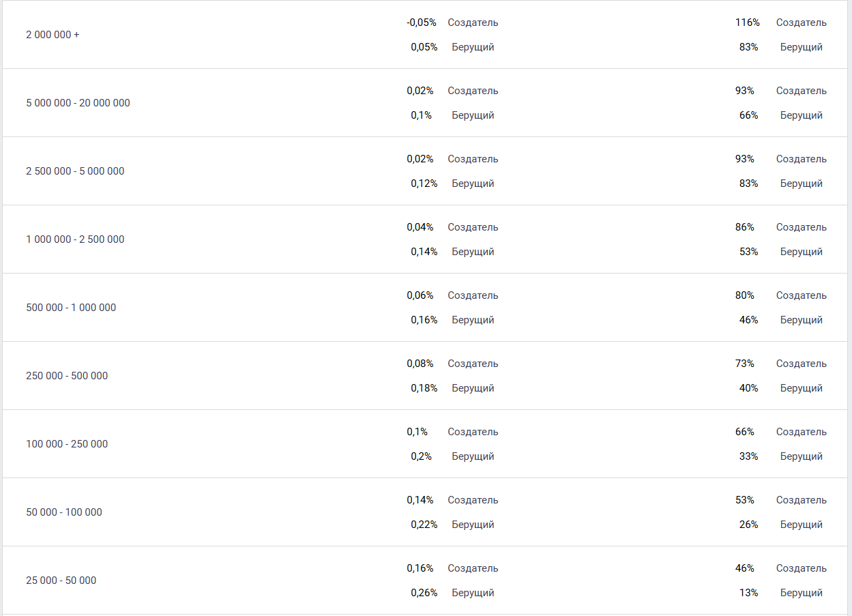Click the 13% taker value

point(748,593)
